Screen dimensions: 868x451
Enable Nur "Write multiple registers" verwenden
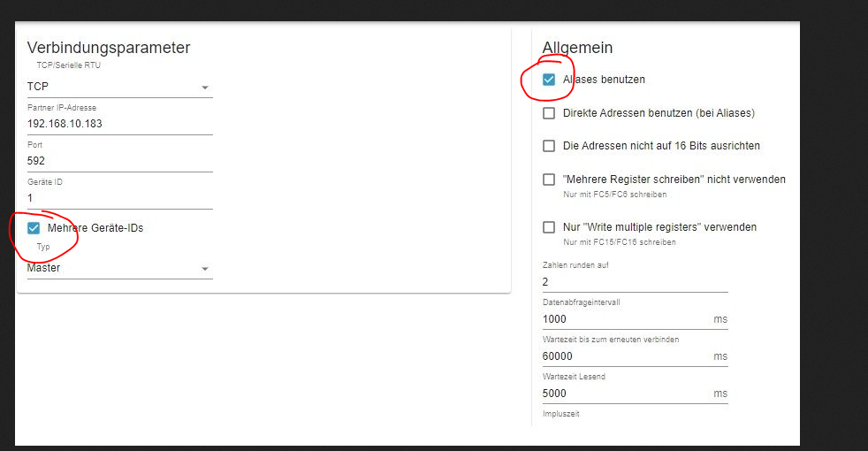pos(549,227)
